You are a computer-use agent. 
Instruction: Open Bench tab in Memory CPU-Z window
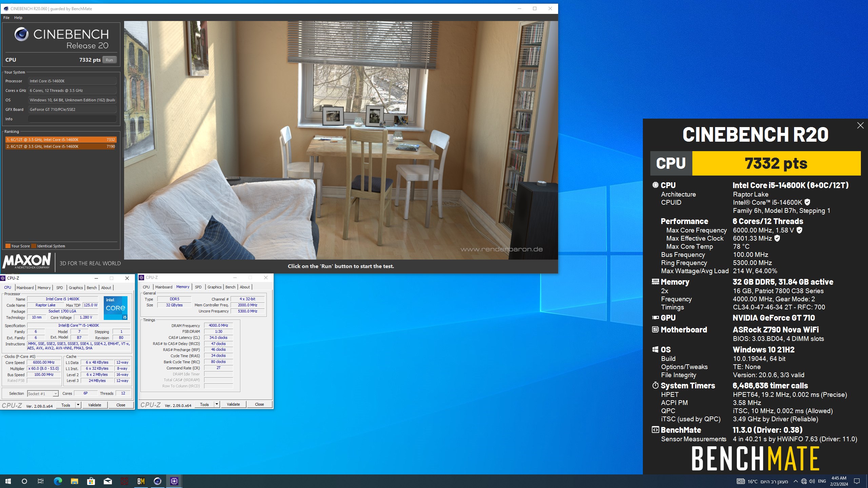(x=230, y=287)
